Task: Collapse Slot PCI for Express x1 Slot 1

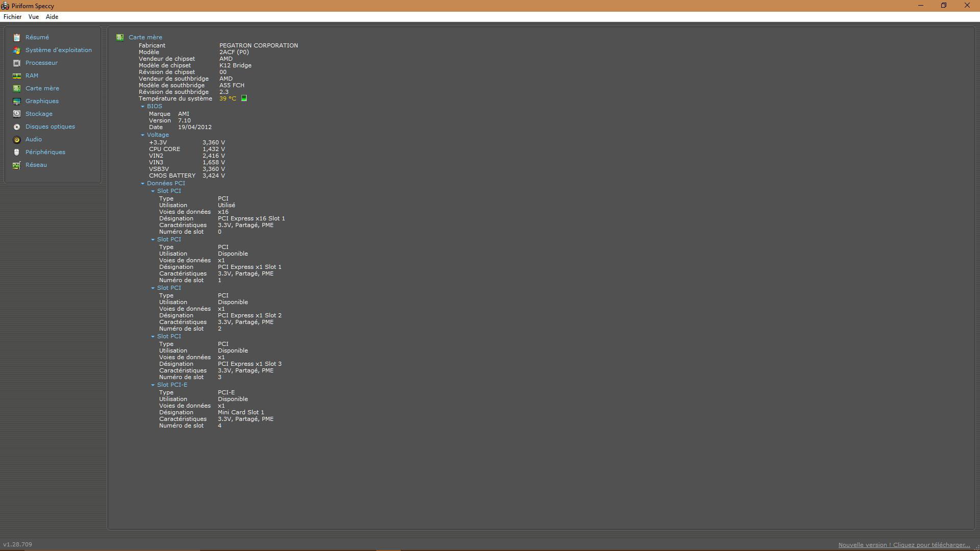Action: (x=153, y=239)
